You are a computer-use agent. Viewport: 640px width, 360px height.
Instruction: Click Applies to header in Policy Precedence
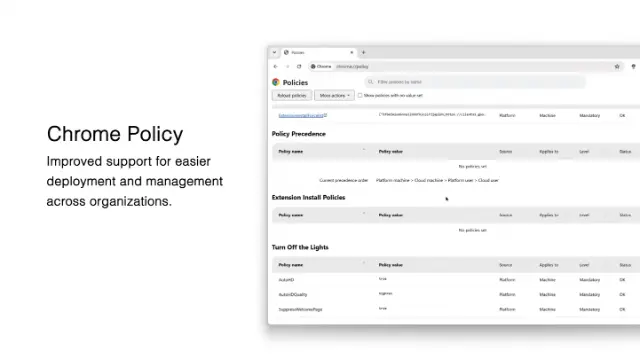549,151
